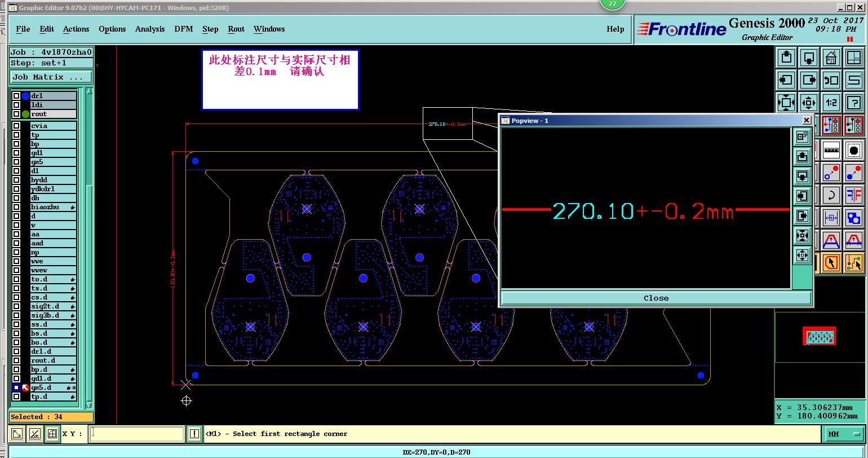This screenshot has height=458, width=868.
Task: Click the Popview pan left icon
Action: tap(802, 196)
